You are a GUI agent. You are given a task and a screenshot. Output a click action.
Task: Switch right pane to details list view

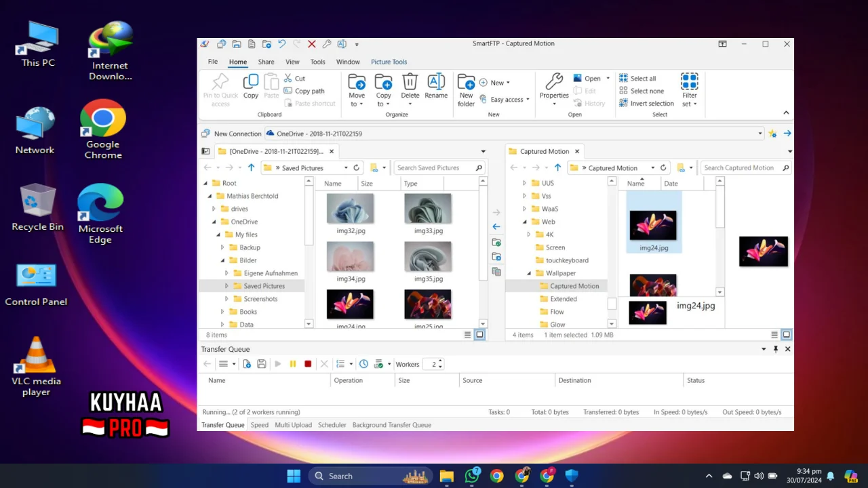[x=774, y=335]
